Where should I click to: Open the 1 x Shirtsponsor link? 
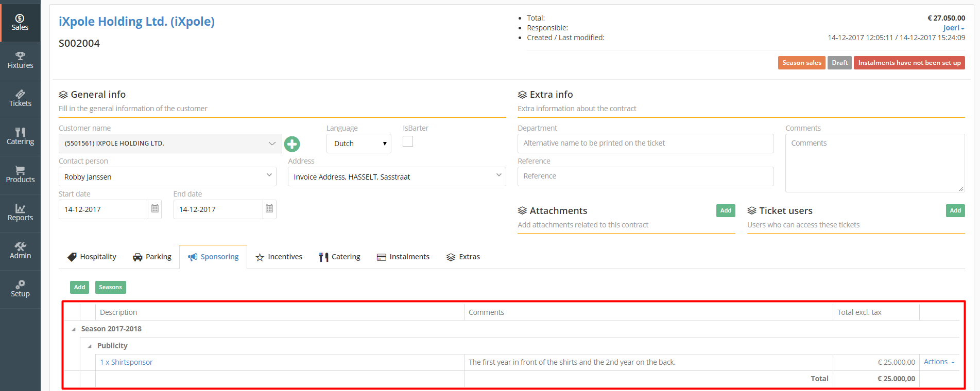click(x=126, y=362)
